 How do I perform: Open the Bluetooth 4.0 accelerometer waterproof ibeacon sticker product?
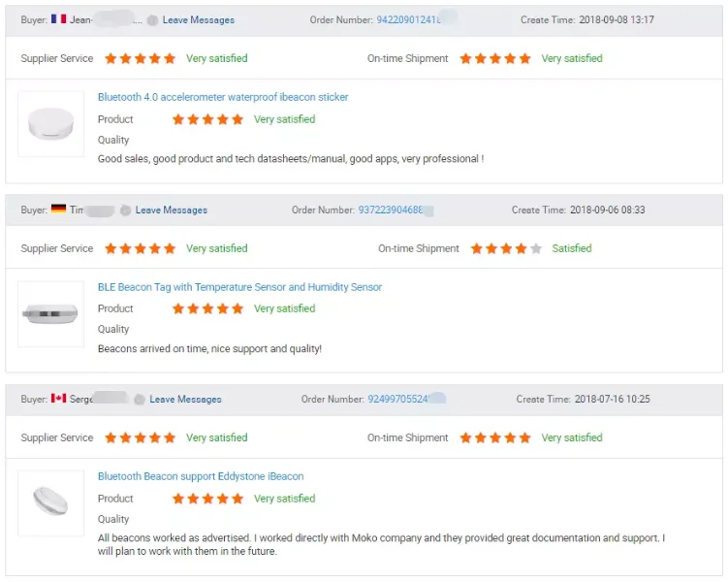tap(223, 97)
